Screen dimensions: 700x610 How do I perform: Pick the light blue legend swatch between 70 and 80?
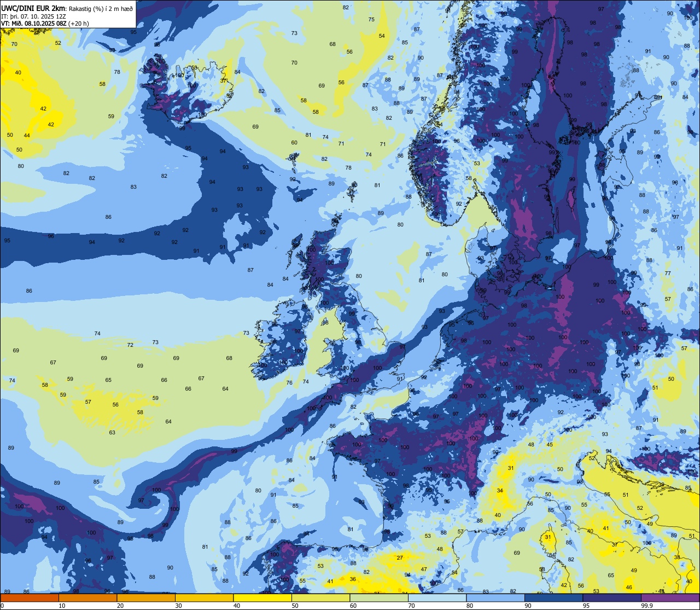pyautogui.click(x=437, y=598)
